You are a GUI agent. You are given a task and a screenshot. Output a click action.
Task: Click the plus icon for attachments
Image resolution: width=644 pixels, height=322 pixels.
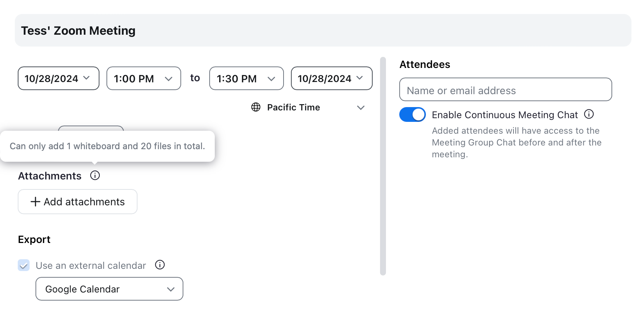pyautogui.click(x=35, y=202)
